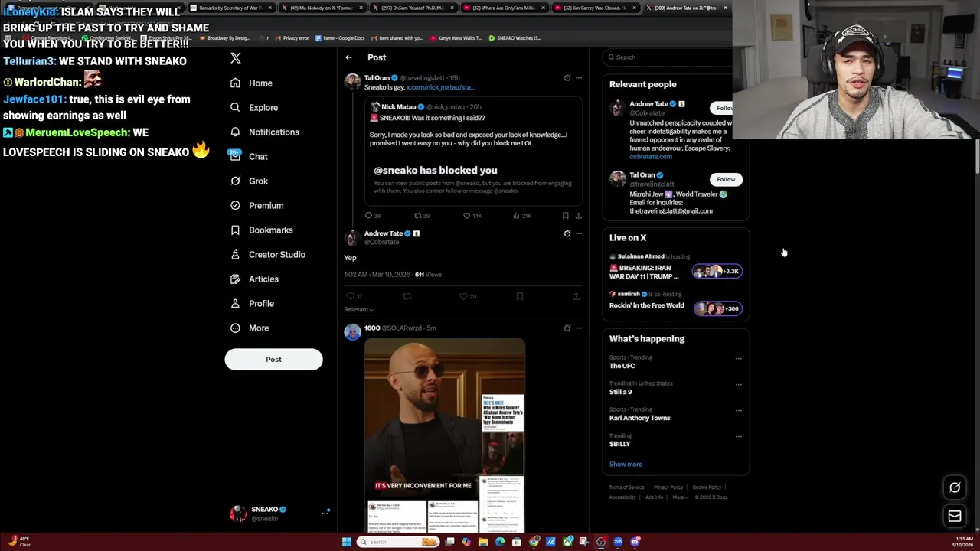The image size is (980, 551).
Task: Follow Tal Oran in Relevant people
Action: click(726, 179)
